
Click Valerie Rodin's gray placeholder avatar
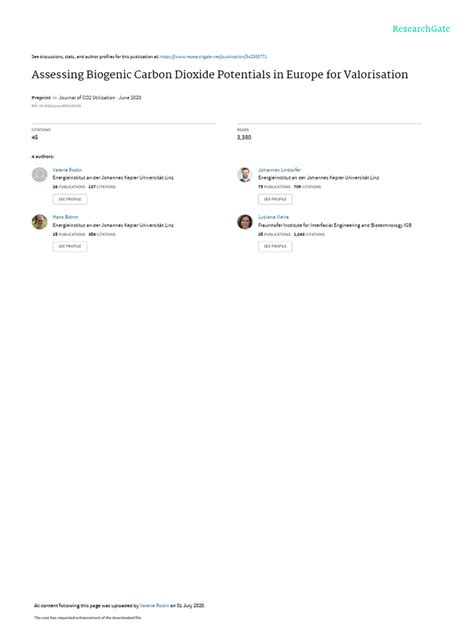pyautogui.click(x=40, y=175)
